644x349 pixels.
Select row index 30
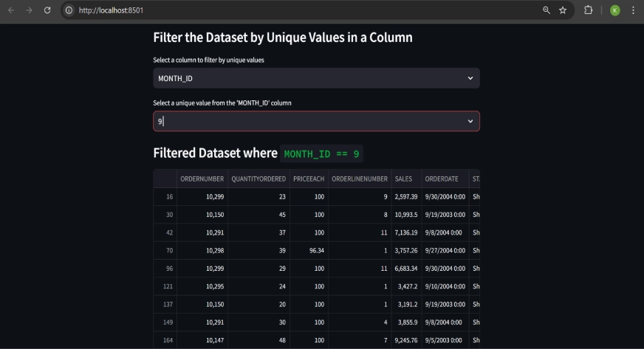point(165,215)
